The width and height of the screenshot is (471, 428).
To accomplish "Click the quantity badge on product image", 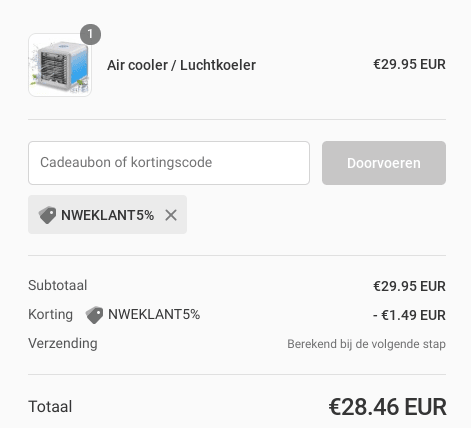I will [90, 34].
